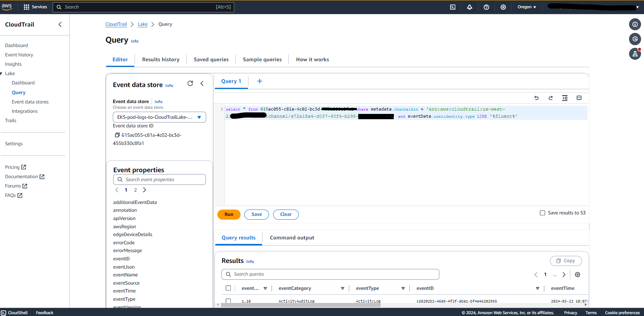The image size is (644, 316).
Task: Open Integrations in the sidebar
Action: [25, 111]
